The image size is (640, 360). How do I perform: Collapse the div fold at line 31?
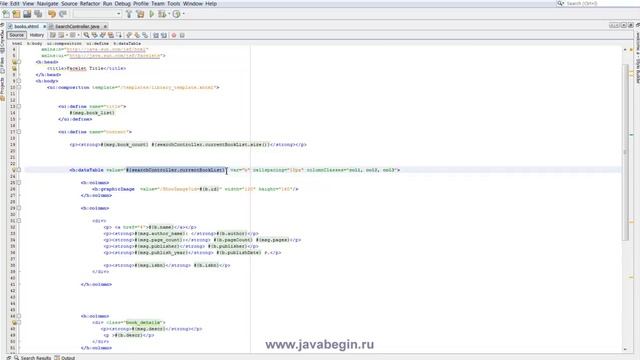pos(19,221)
